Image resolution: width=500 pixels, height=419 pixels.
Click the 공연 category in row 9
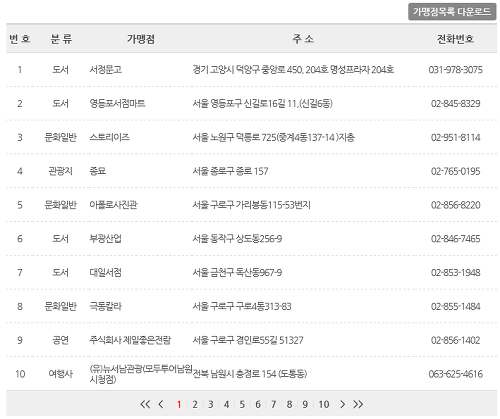(60, 340)
